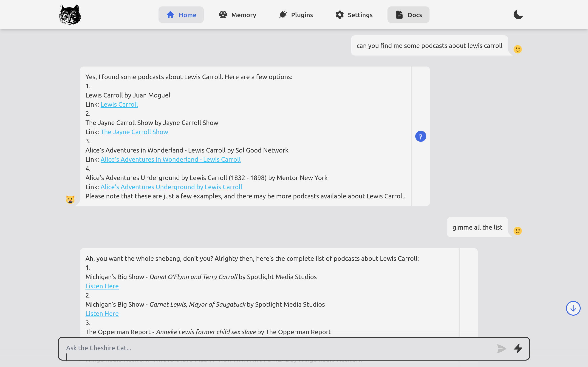588x367 pixels.
Task: Open the Settings page
Action: coord(354,15)
